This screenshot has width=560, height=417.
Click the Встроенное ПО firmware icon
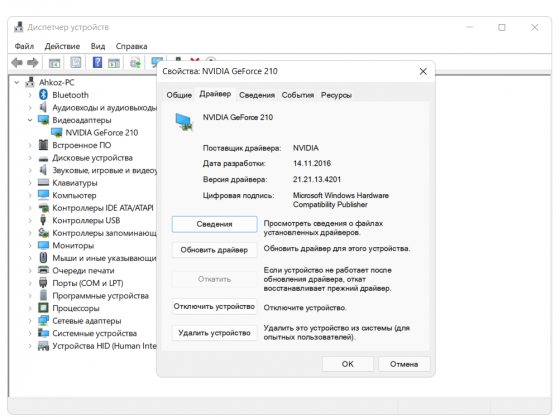point(43,145)
